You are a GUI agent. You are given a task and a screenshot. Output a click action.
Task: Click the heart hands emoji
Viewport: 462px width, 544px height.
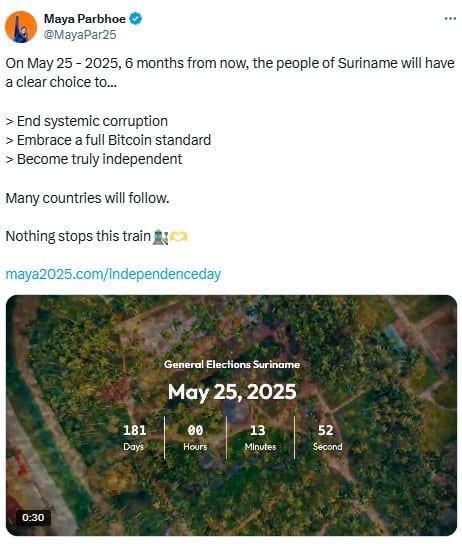(x=179, y=237)
